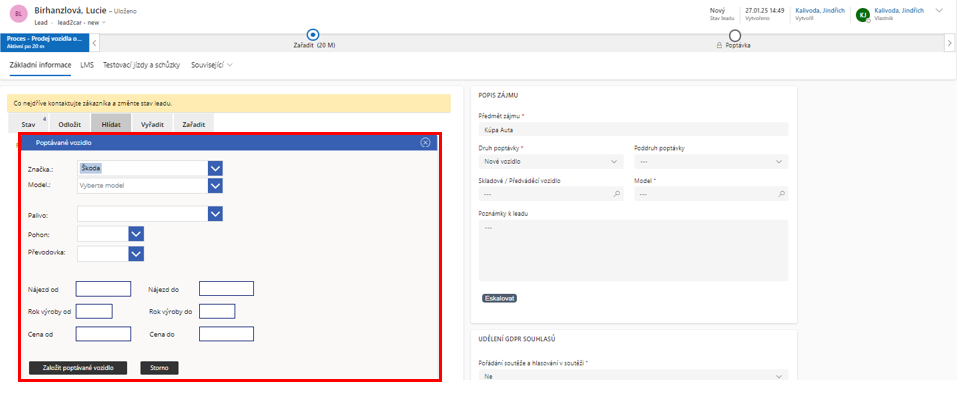Open the Palivo dropdown

(215, 213)
